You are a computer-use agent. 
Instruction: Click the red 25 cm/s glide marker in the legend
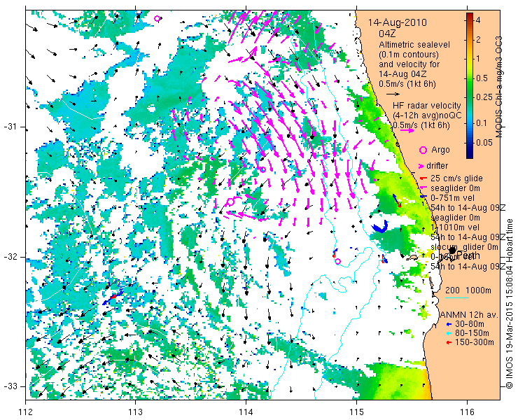423,178
